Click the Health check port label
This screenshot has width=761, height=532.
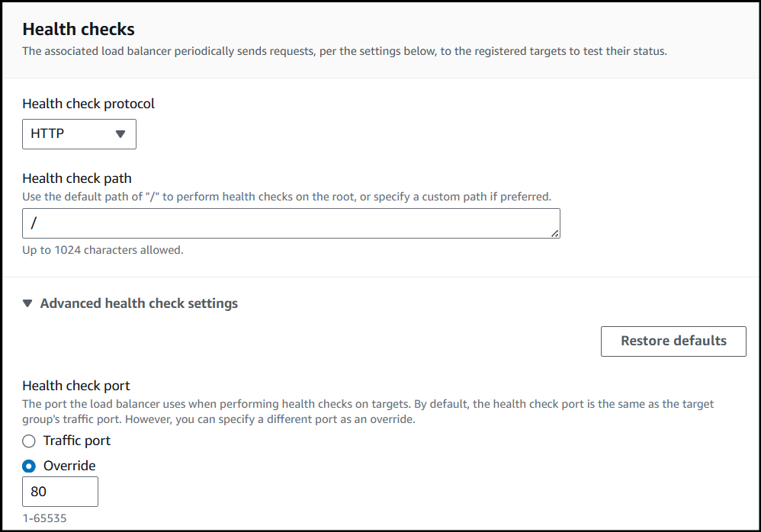pos(77,386)
